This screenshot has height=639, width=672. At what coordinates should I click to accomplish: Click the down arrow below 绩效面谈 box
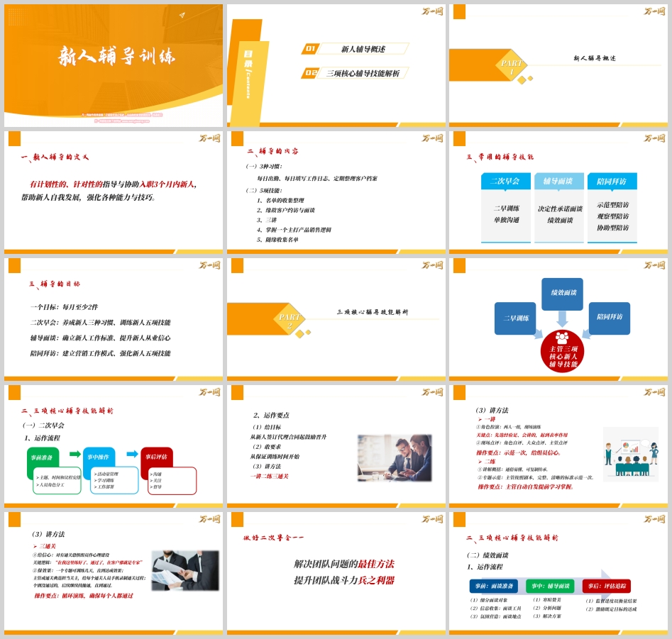pos(562,318)
